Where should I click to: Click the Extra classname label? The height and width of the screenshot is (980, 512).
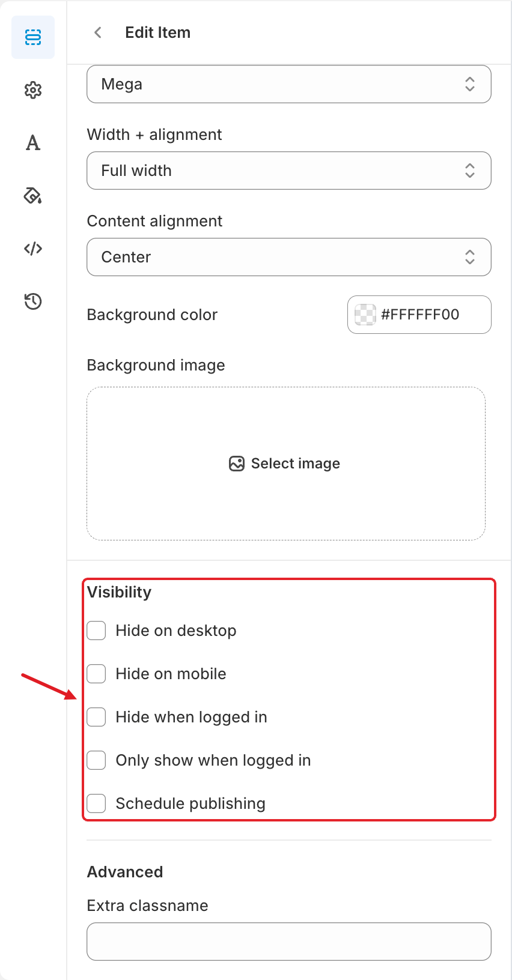(148, 906)
